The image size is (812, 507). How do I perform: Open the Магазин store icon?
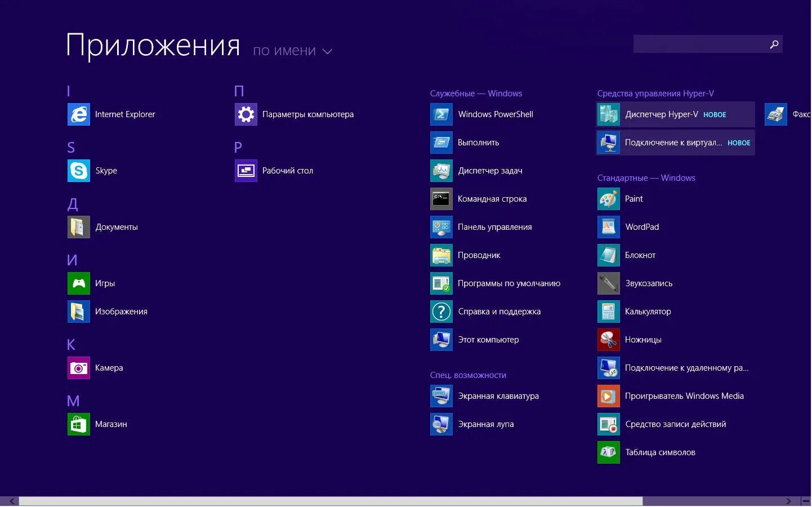[79, 424]
